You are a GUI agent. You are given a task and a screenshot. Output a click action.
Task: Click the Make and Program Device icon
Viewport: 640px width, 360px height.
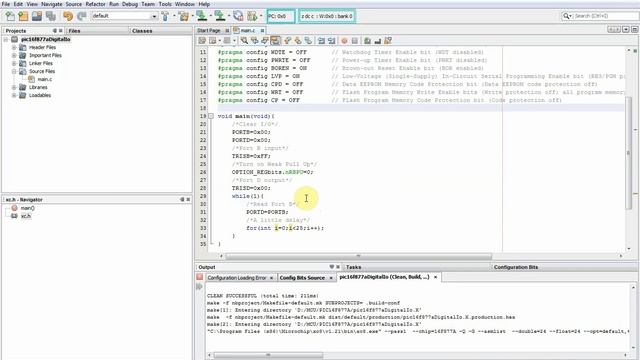click(202, 16)
